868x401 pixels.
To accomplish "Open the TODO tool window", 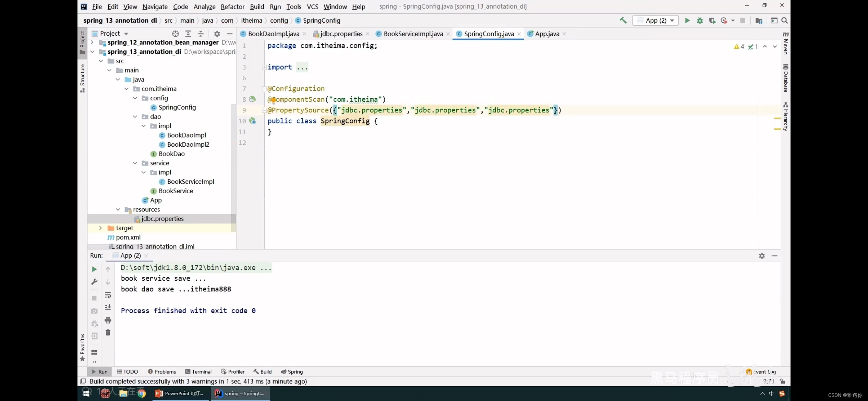I will [x=127, y=372].
